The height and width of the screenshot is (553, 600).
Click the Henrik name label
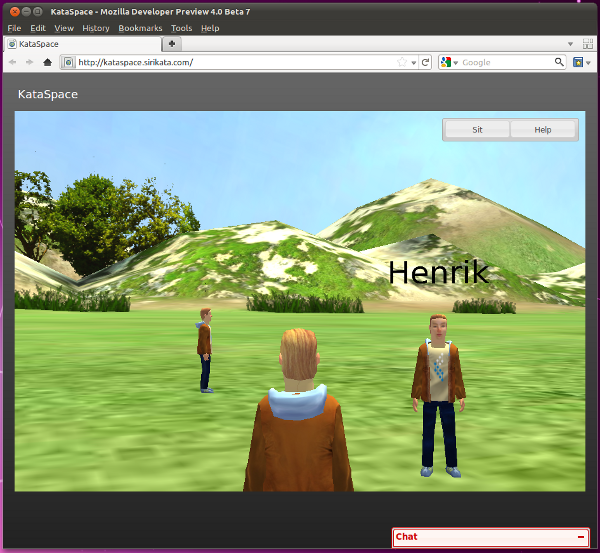[x=439, y=272]
